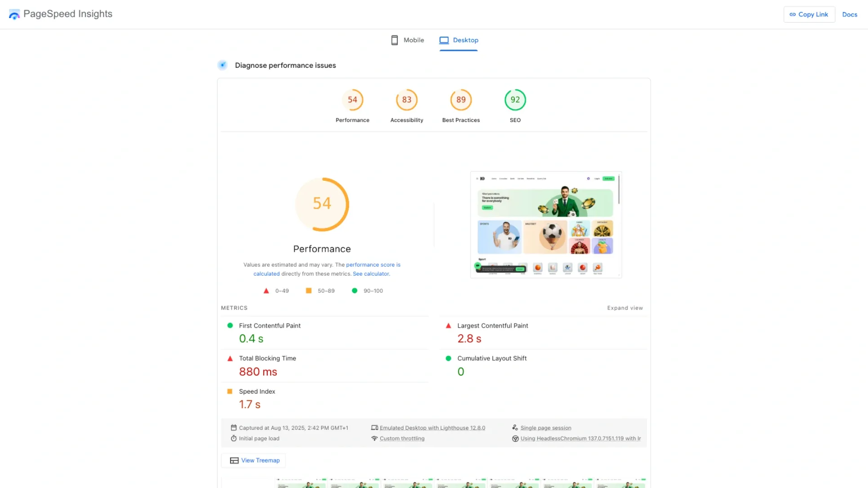The image size is (868, 488).
Task: Open the 'See calculator' link
Action: [x=371, y=274]
